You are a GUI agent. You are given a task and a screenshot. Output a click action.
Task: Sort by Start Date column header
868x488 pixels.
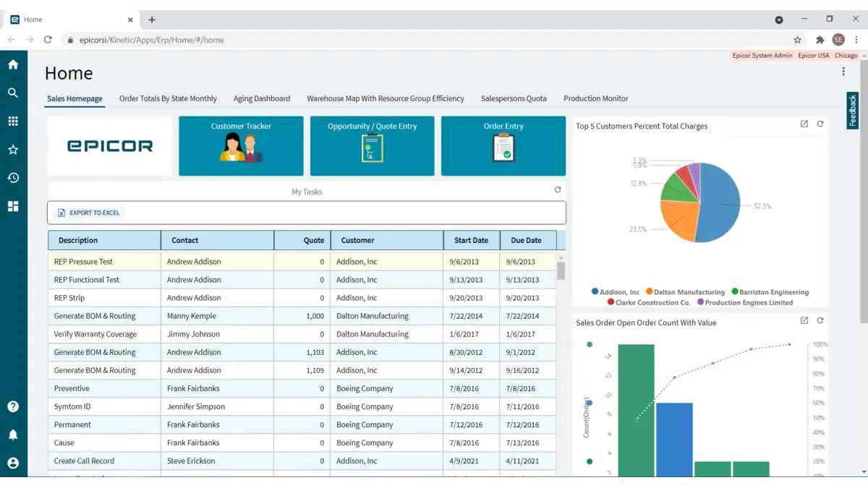click(x=472, y=240)
